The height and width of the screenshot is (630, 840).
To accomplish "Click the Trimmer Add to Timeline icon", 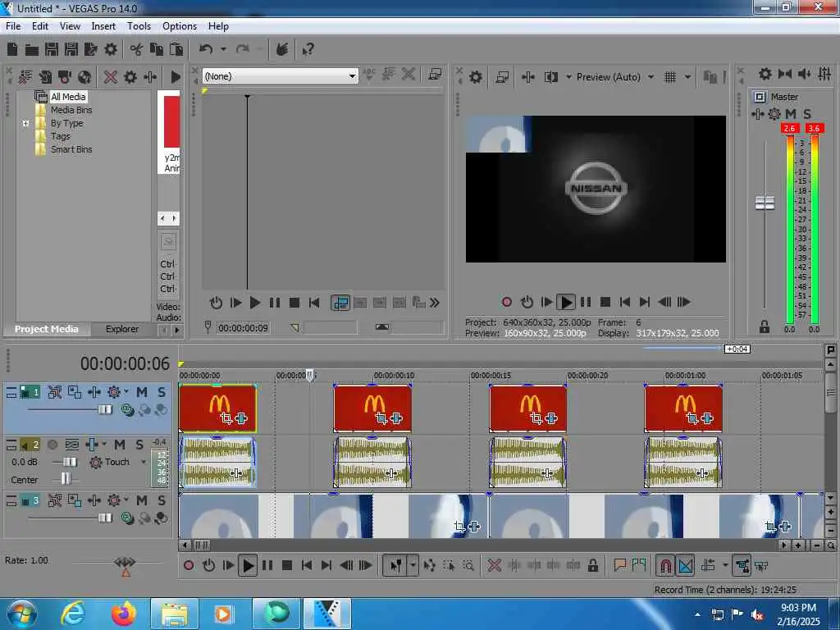I will coord(340,303).
